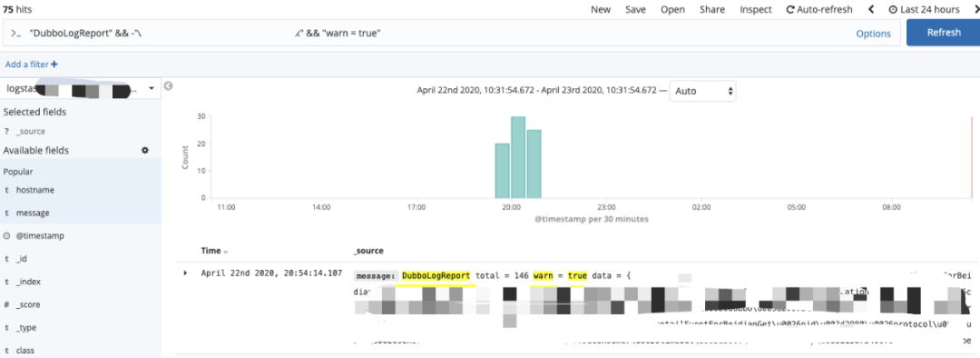Expand the 20:54:14.107 log row
The height and width of the screenshot is (358, 980).
tap(185, 273)
